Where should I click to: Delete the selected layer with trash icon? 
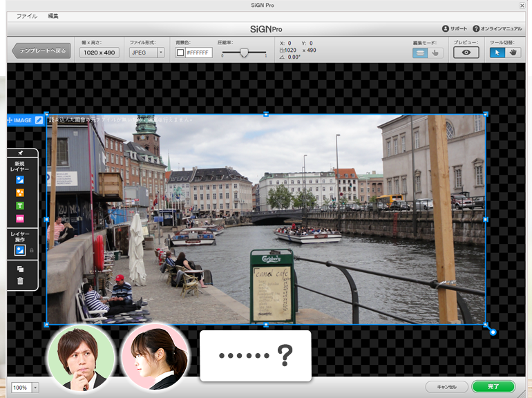pos(20,281)
